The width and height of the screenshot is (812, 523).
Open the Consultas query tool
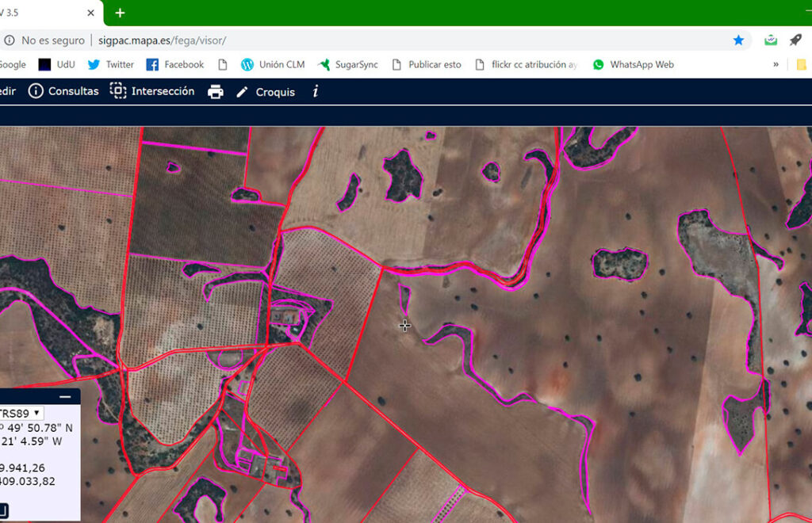coord(63,91)
